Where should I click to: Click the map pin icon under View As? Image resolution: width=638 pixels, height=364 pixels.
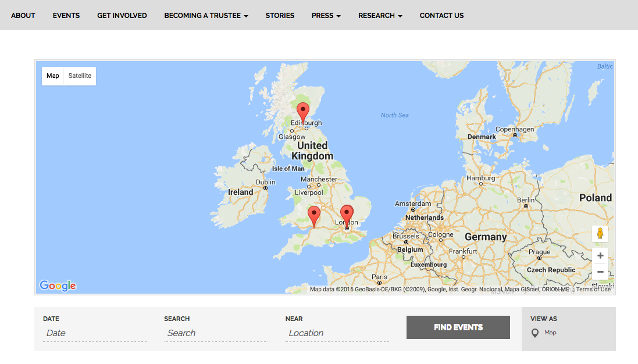click(535, 333)
